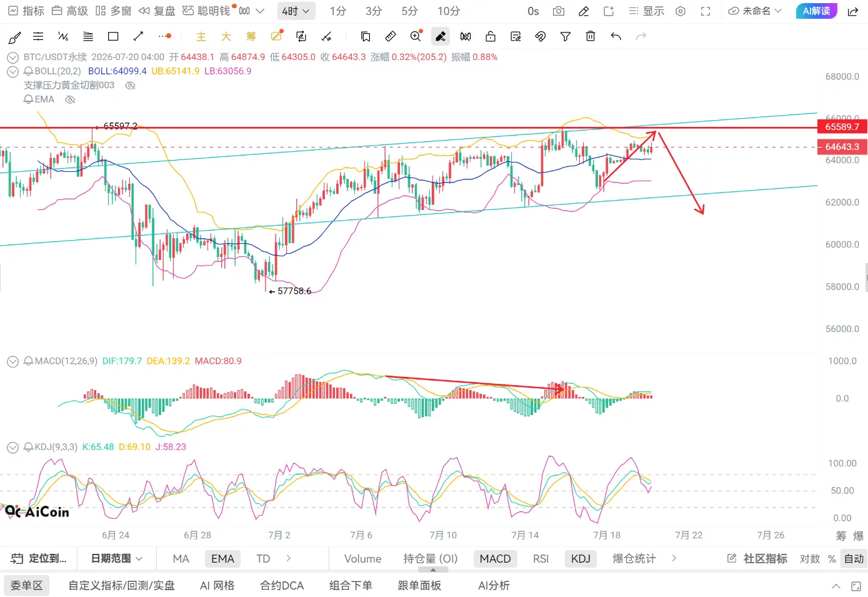
Task: Click the AI解读 button
Action: point(816,11)
